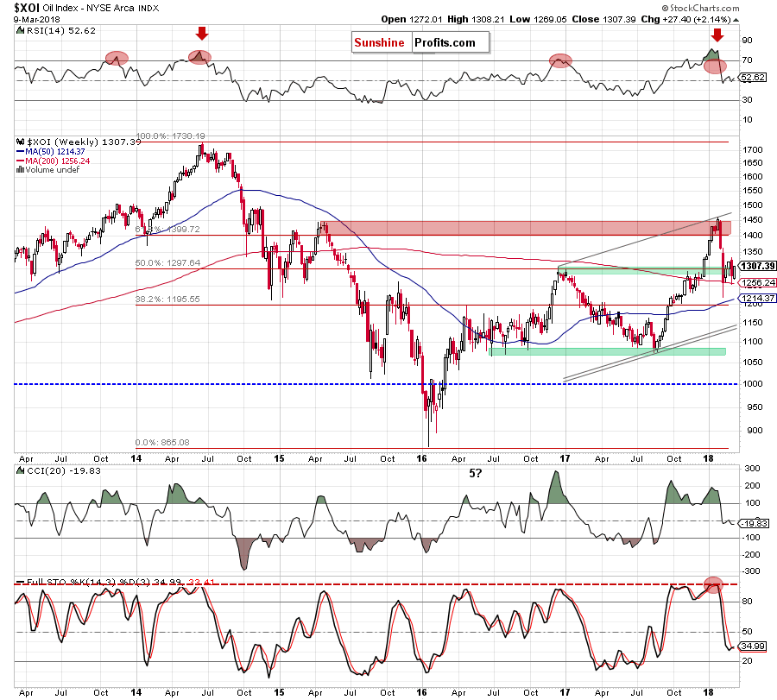Click the 90 label on the RSI axis
Image resolution: width=777 pixels, height=700 pixels.
746,40
